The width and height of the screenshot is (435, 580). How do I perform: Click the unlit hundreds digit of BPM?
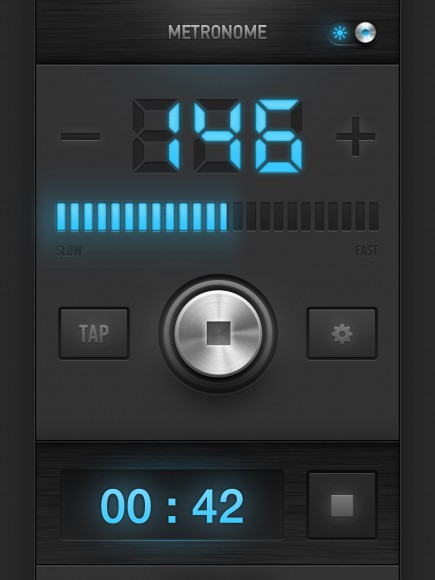tap(156, 136)
